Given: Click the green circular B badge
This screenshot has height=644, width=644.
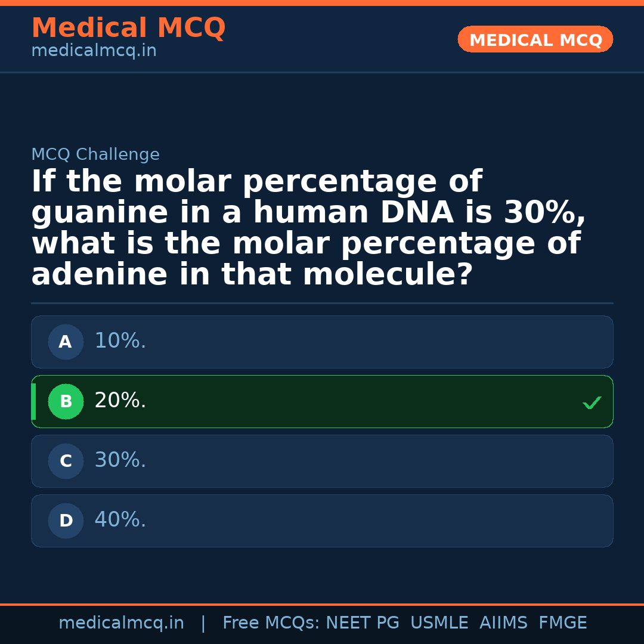Looking at the screenshot, I should (x=66, y=402).
